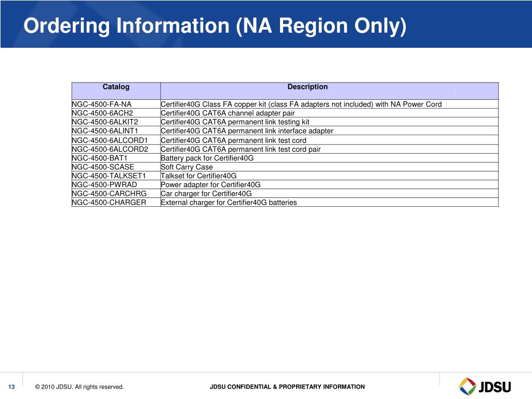
Task: Click catalog cell NGC-4500-BAT1
Action: pos(116,158)
